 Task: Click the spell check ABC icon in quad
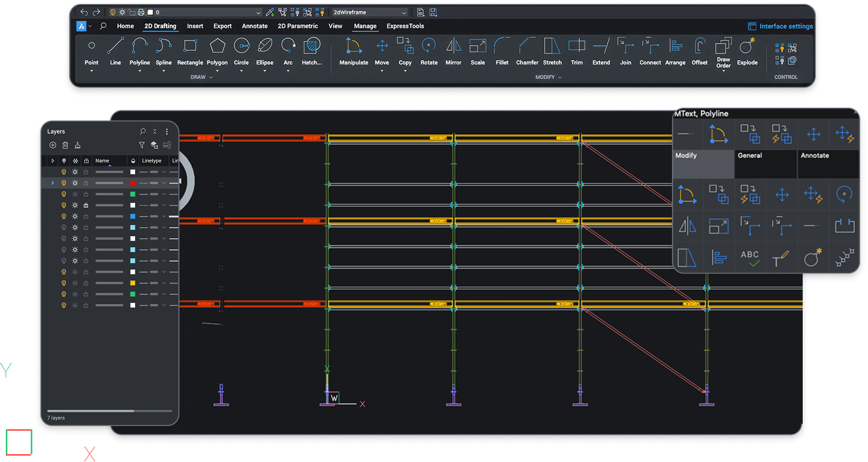tap(750, 258)
